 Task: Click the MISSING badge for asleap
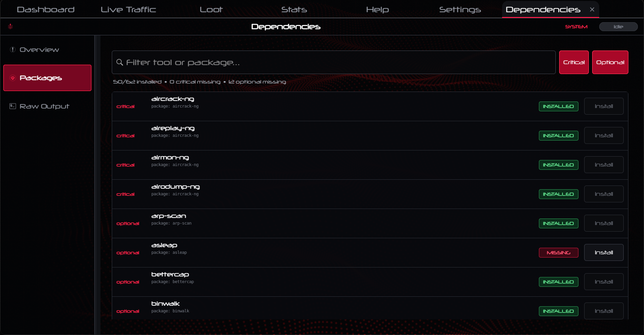pos(559,252)
